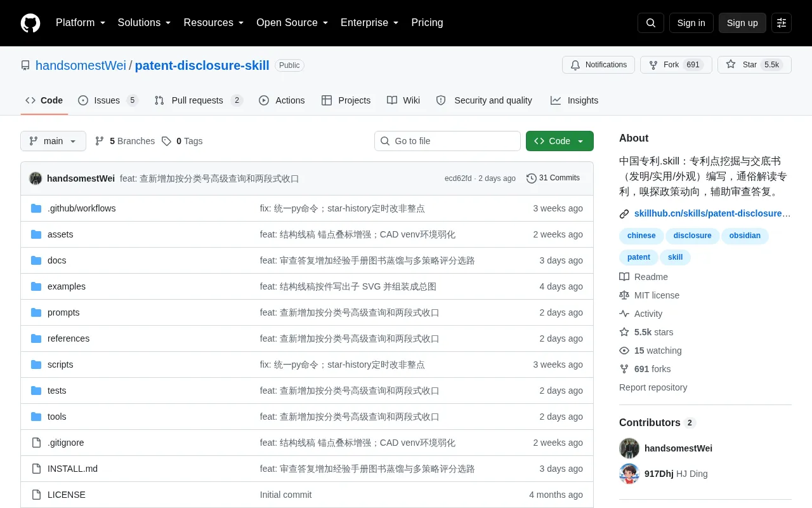Open the green Code dropdown

point(560,141)
